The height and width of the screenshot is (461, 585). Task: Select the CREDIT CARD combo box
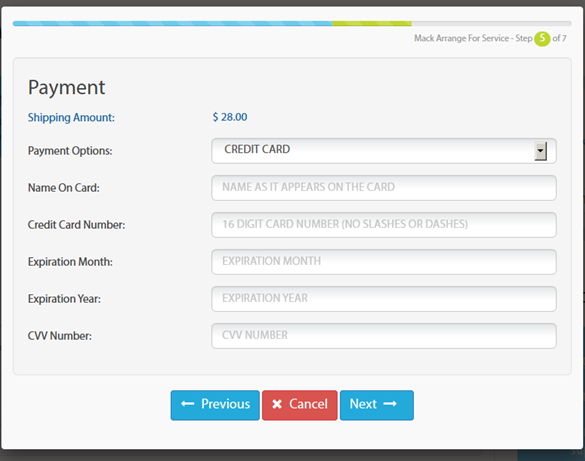(x=384, y=151)
